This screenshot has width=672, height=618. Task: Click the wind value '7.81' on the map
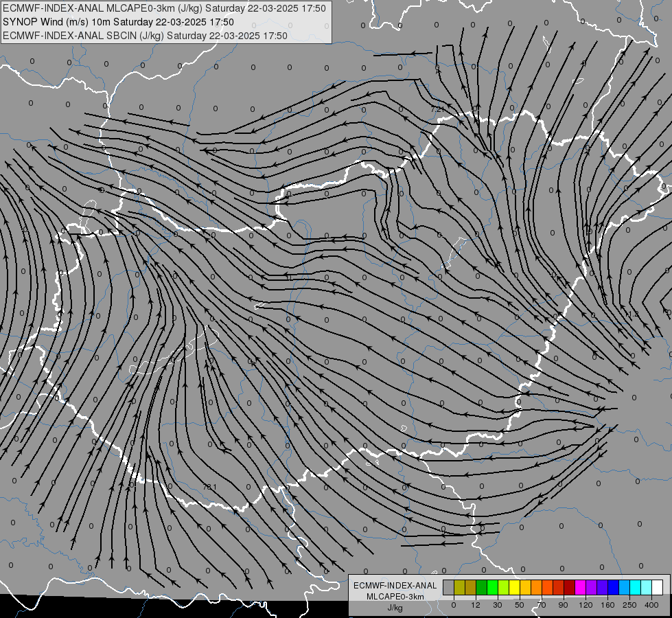click(209, 488)
